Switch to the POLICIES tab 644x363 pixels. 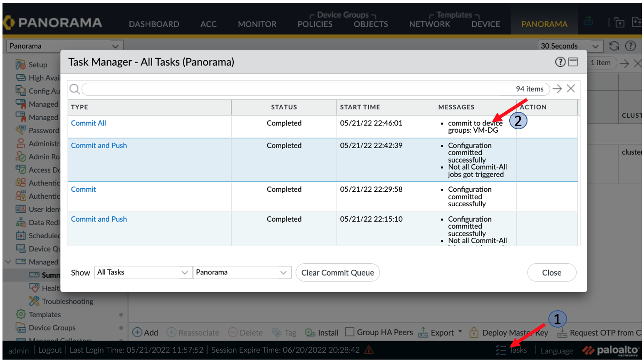[x=315, y=24]
